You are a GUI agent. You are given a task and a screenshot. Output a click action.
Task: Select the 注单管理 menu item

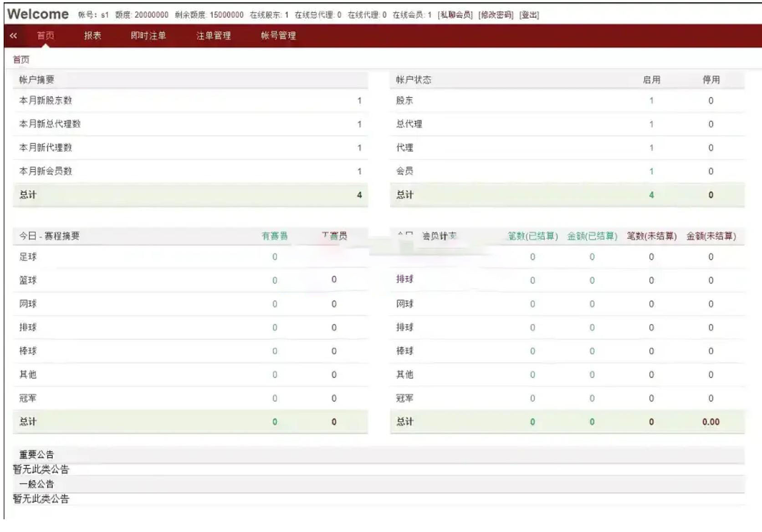point(214,35)
